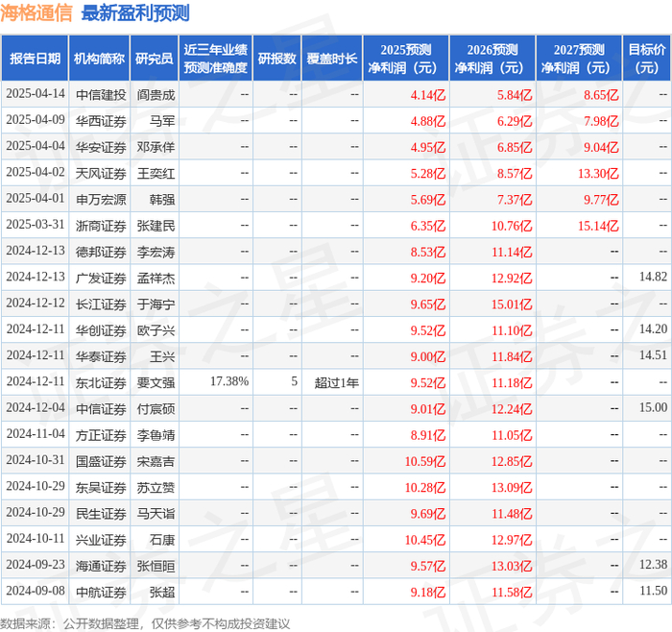Screen dimensions: 672x632
Task: Select the 研报数 column header
Action: [276, 59]
